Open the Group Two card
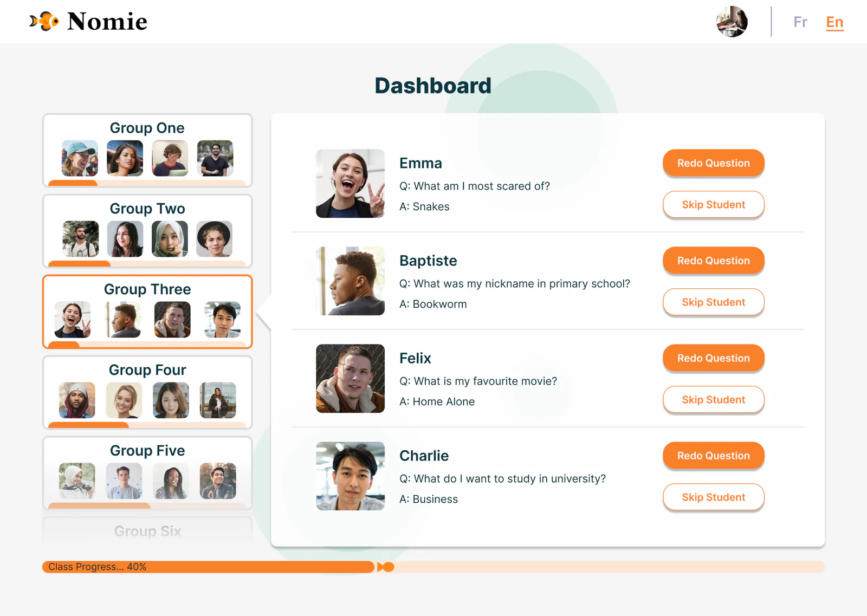 pos(147,231)
